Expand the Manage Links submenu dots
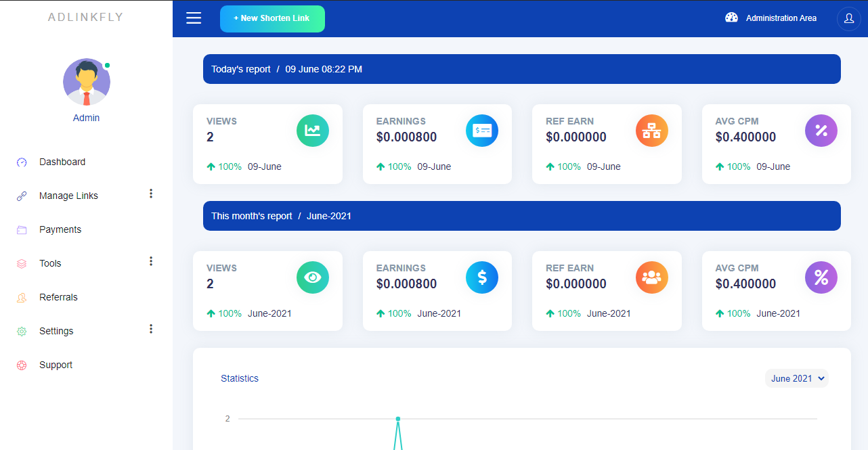 click(151, 194)
